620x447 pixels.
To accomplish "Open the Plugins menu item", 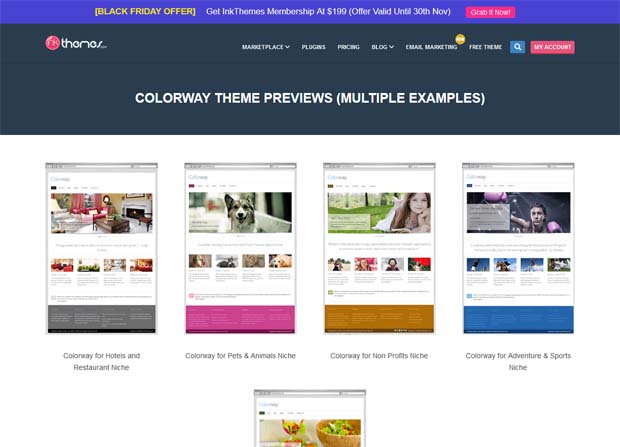I will pyautogui.click(x=314, y=47).
